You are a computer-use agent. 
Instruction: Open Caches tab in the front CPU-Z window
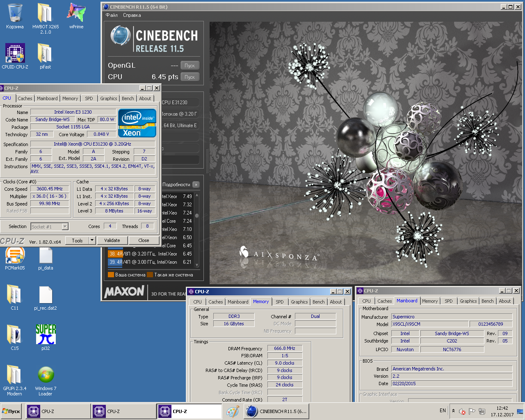[25, 98]
